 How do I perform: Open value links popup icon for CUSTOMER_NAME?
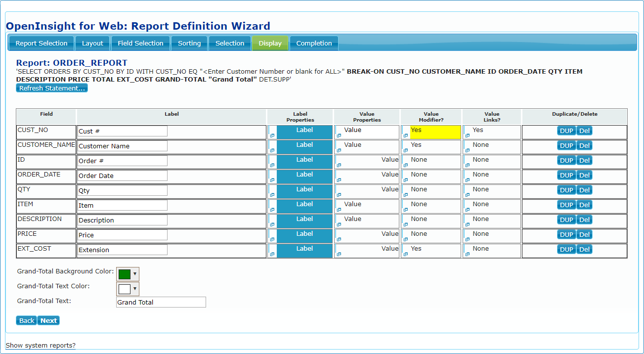pos(468,150)
